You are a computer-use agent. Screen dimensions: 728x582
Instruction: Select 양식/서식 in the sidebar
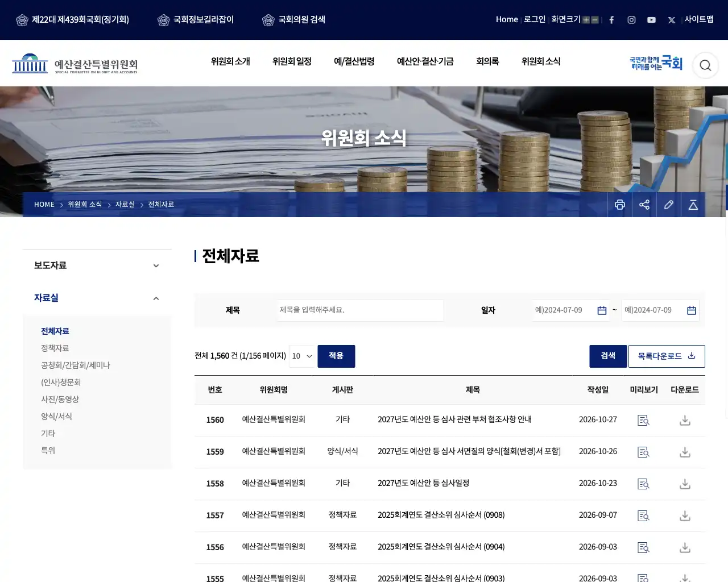click(x=56, y=417)
